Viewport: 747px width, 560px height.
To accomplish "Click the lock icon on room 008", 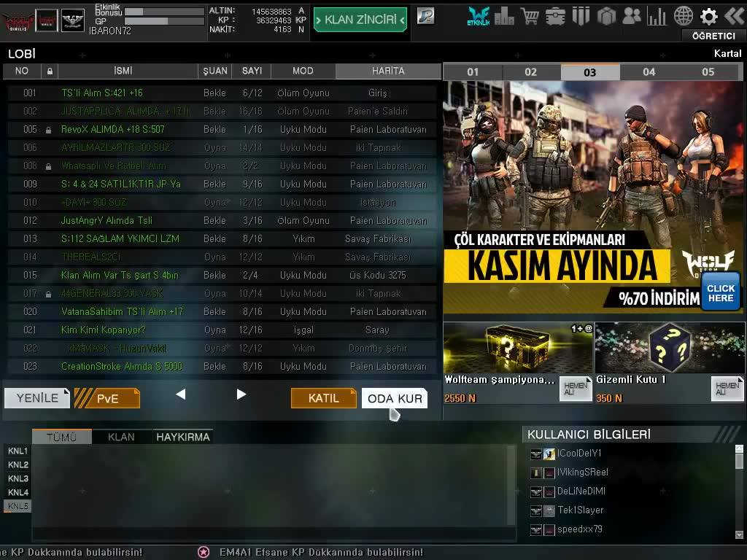I will click(x=48, y=167).
